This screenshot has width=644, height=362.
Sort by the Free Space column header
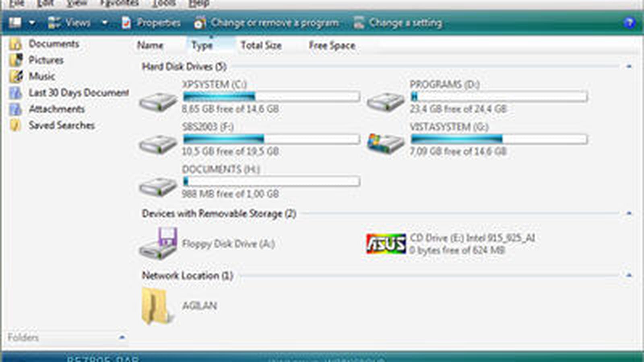click(x=332, y=45)
